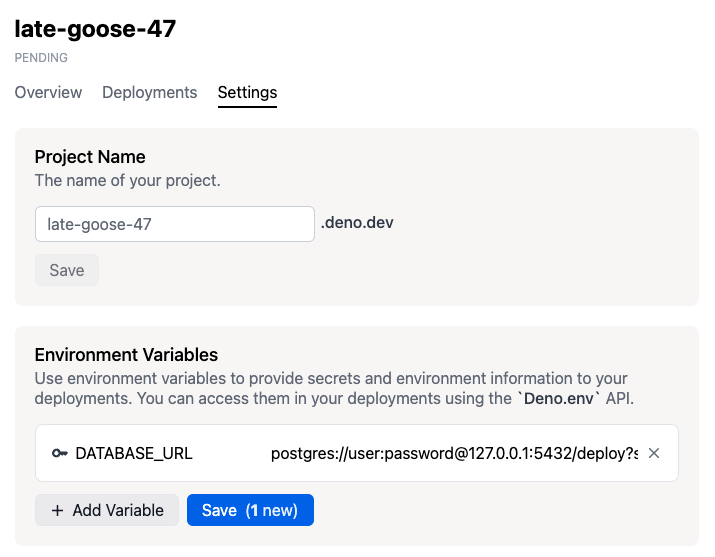Click the blue Save (1 new) button
The width and height of the screenshot is (715, 557).
[250, 510]
